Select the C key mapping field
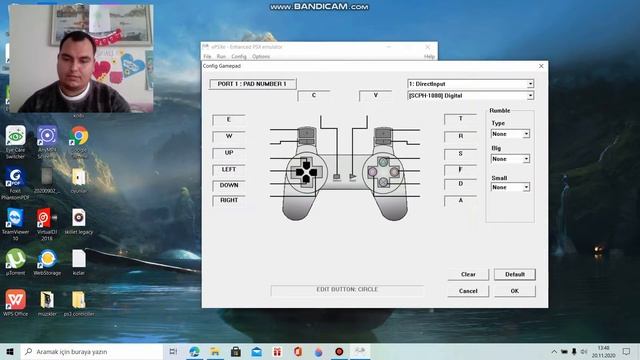 click(313, 96)
